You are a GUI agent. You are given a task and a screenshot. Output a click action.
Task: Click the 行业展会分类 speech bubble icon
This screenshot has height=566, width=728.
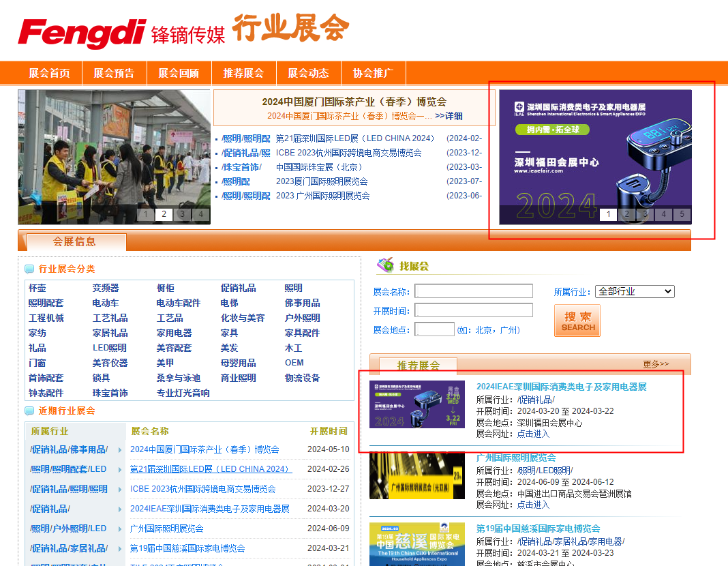click(x=29, y=269)
